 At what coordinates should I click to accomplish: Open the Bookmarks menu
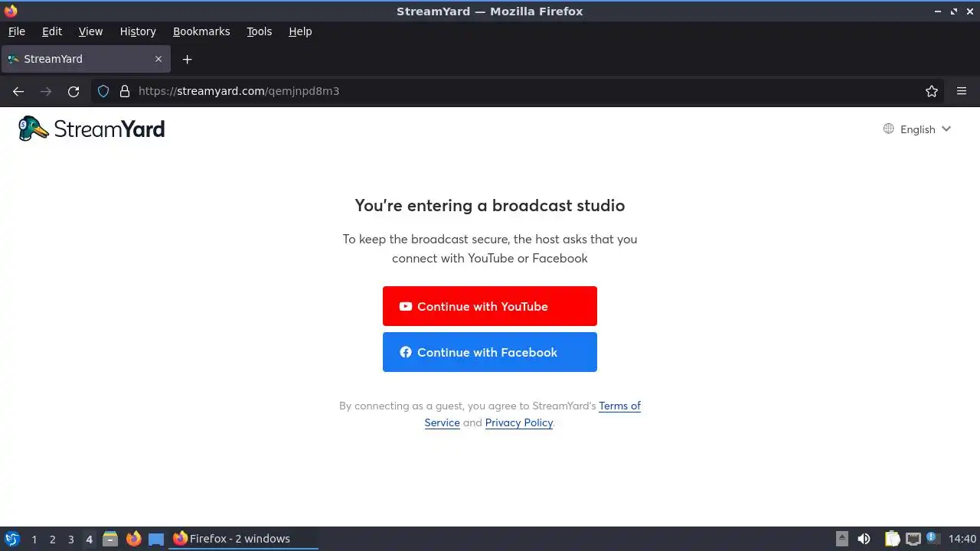coord(201,31)
